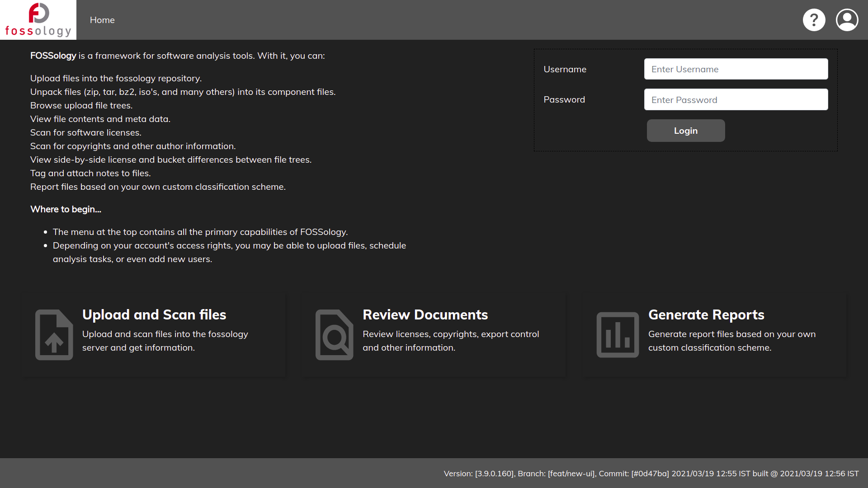Viewport: 868px width, 488px height.
Task: Click the Login button
Action: click(x=685, y=131)
